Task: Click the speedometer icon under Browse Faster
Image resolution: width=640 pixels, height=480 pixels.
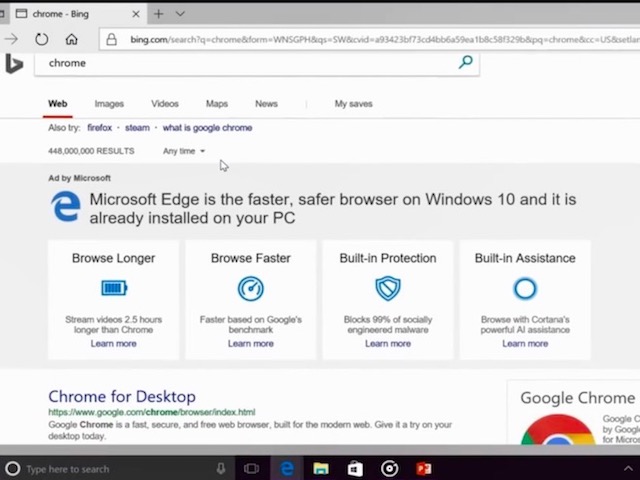Action: 251,289
